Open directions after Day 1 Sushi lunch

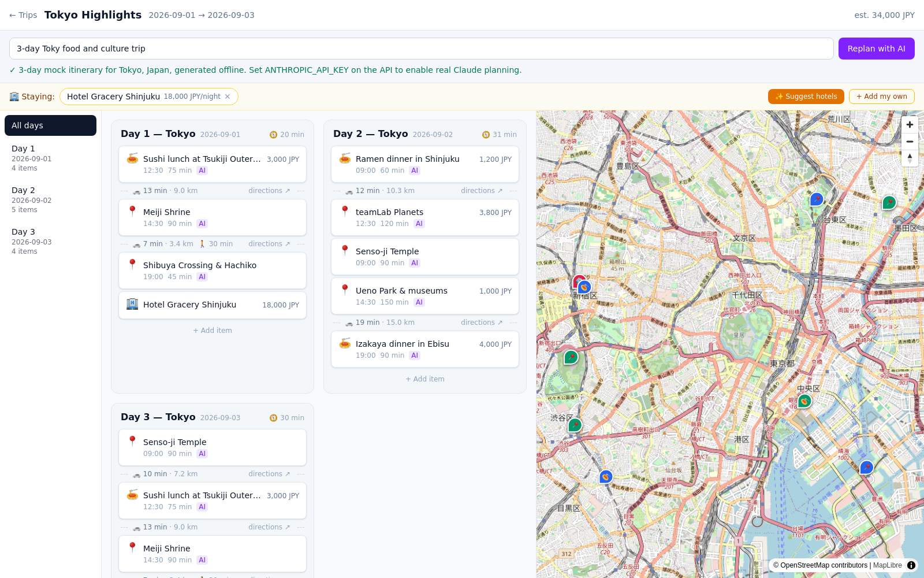point(269,191)
